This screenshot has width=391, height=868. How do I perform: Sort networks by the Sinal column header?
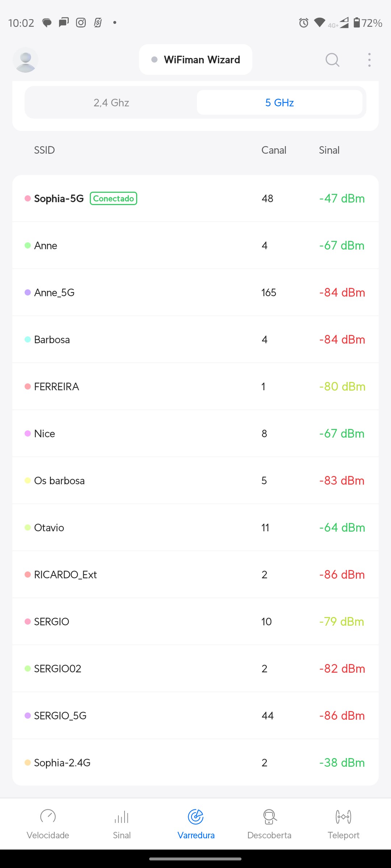[329, 150]
